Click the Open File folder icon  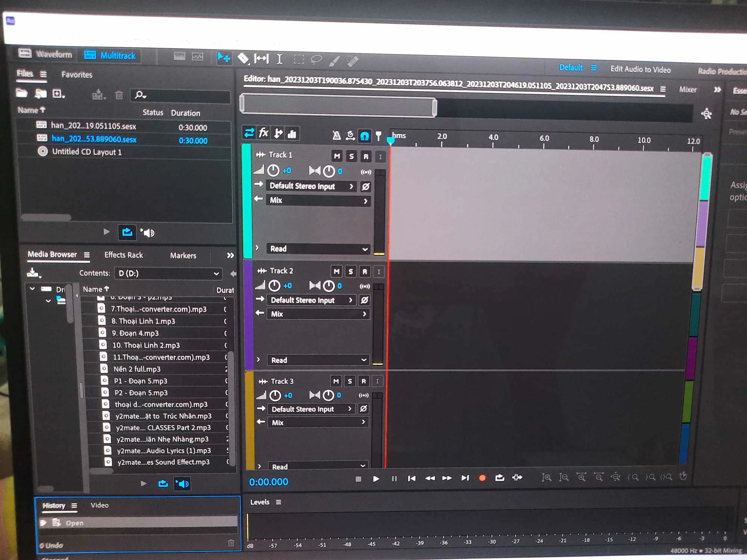pyautogui.click(x=22, y=93)
